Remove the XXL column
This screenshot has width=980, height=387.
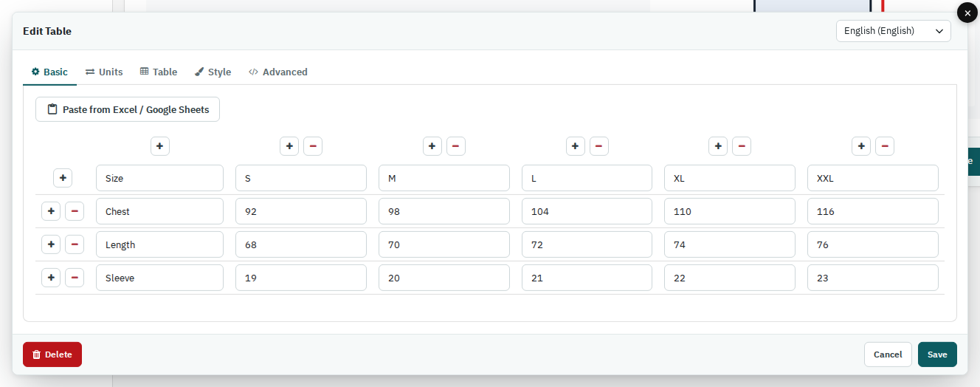click(885, 146)
